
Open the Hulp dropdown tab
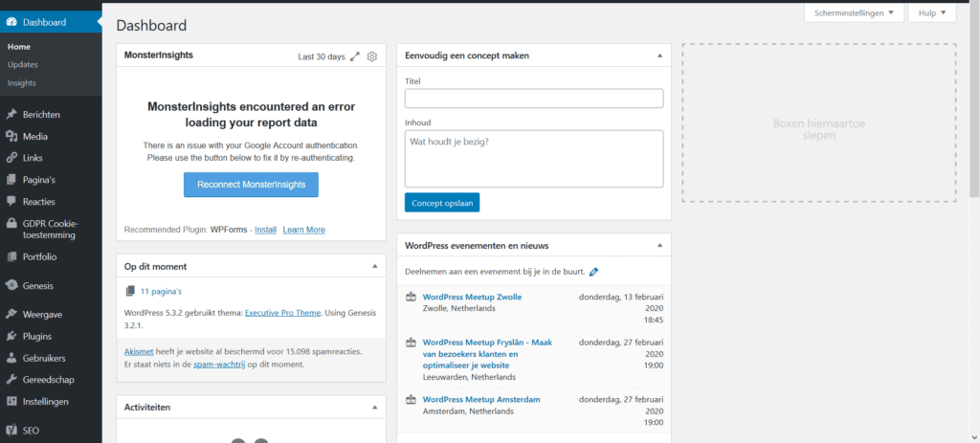[x=932, y=11]
